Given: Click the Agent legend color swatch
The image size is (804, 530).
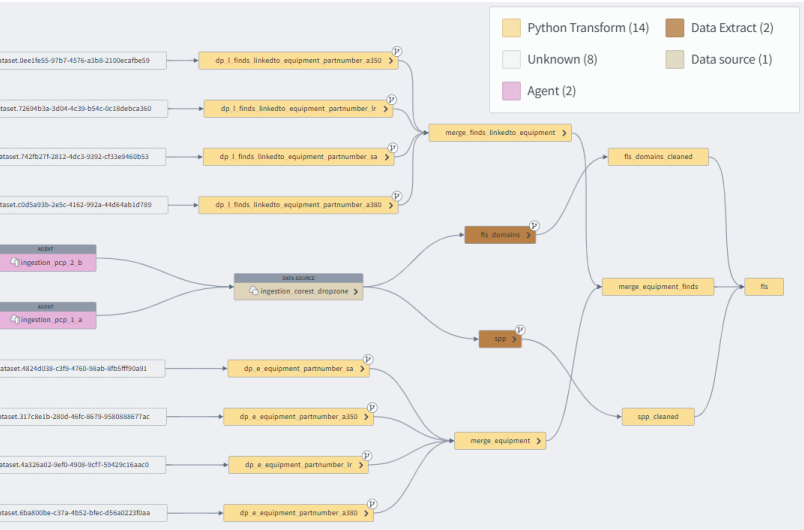Looking at the screenshot, I should tap(510, 91).
